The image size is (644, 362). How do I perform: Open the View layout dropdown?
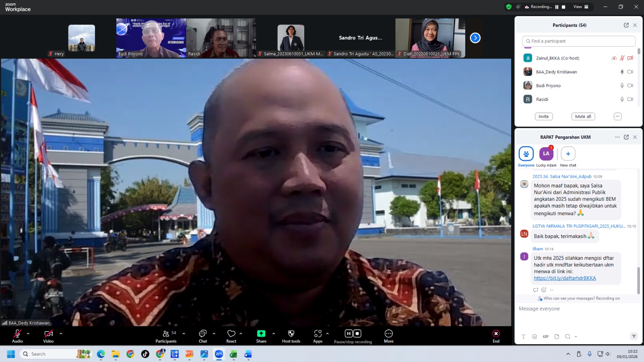(x=580, y=7)
